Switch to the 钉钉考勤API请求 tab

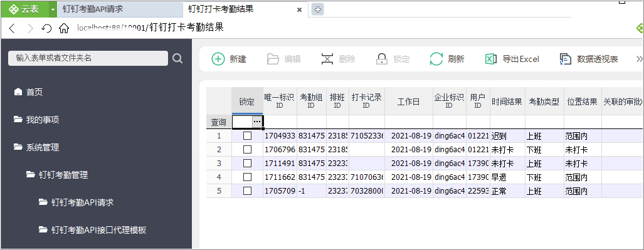coord(120,9)
